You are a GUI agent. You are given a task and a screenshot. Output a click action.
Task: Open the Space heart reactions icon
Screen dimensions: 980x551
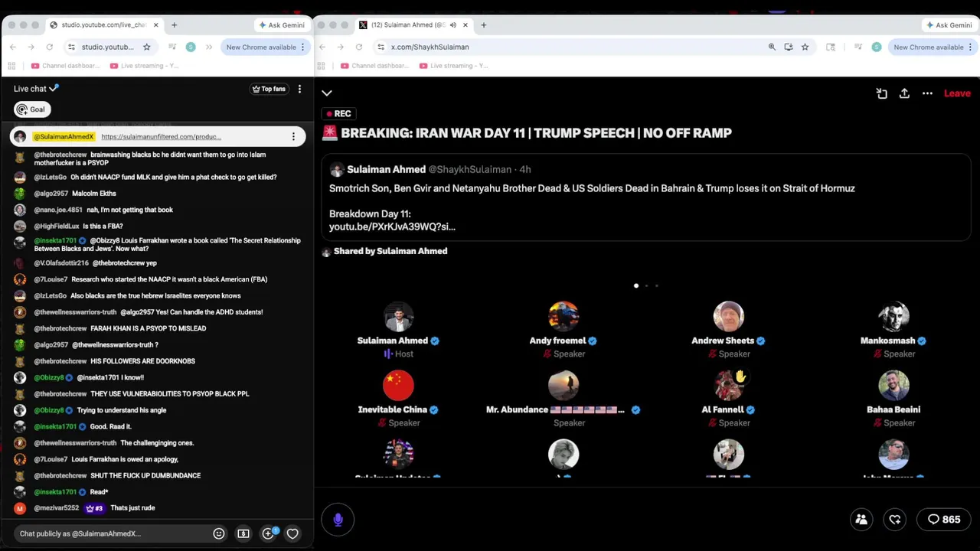point(895,520)
